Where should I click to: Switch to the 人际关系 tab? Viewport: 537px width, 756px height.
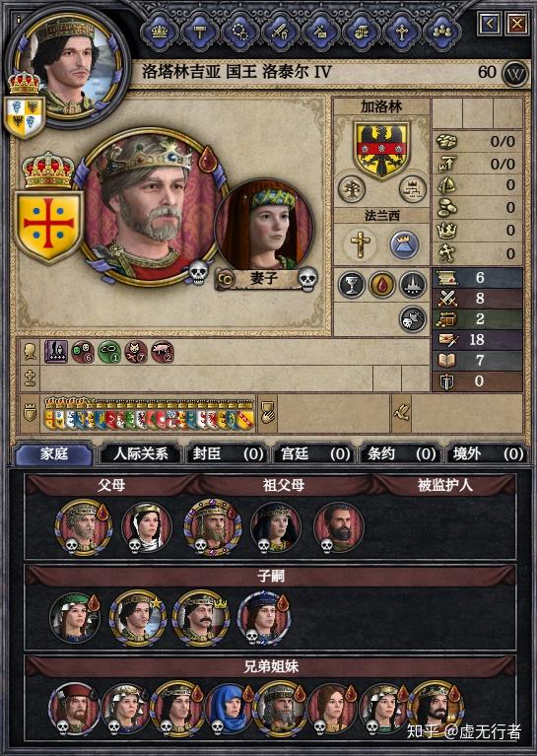140,454
